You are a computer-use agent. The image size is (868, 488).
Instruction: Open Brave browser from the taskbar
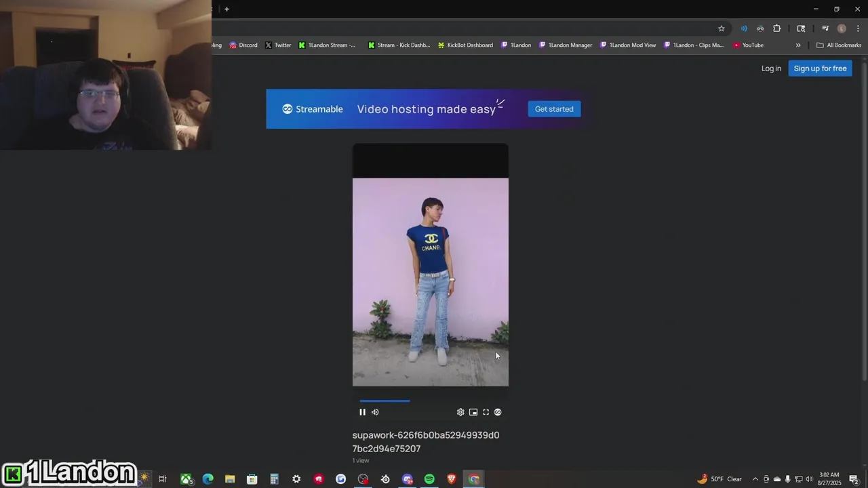[x=452, y=479]
